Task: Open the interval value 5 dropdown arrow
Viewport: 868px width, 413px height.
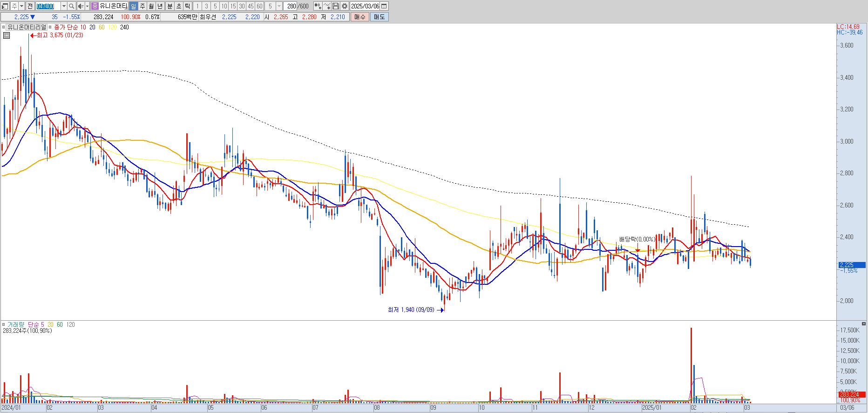Action: [279, 6]
